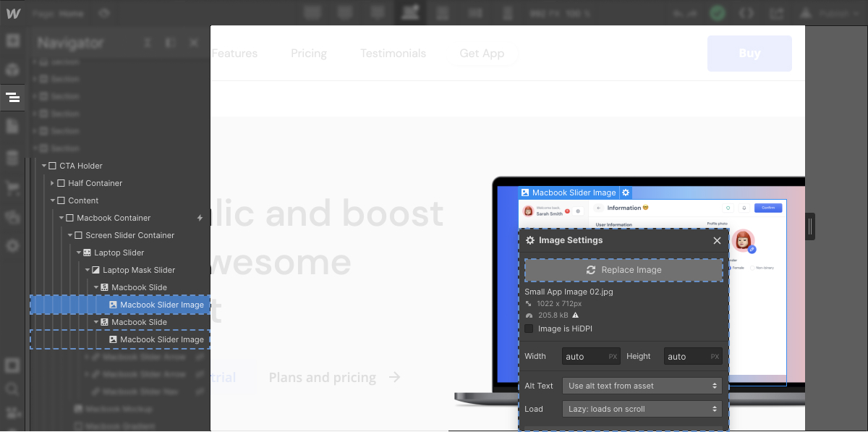Image resolution: width=868 pixels, height=432 pixels.
Task: Open the export code icon
Action: (747, 13)
